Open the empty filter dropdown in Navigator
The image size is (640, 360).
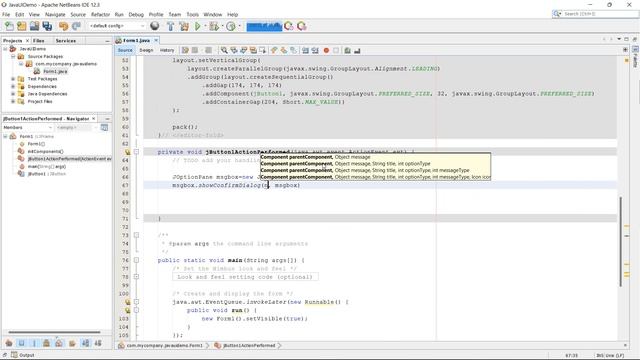[x=76, y=127]
